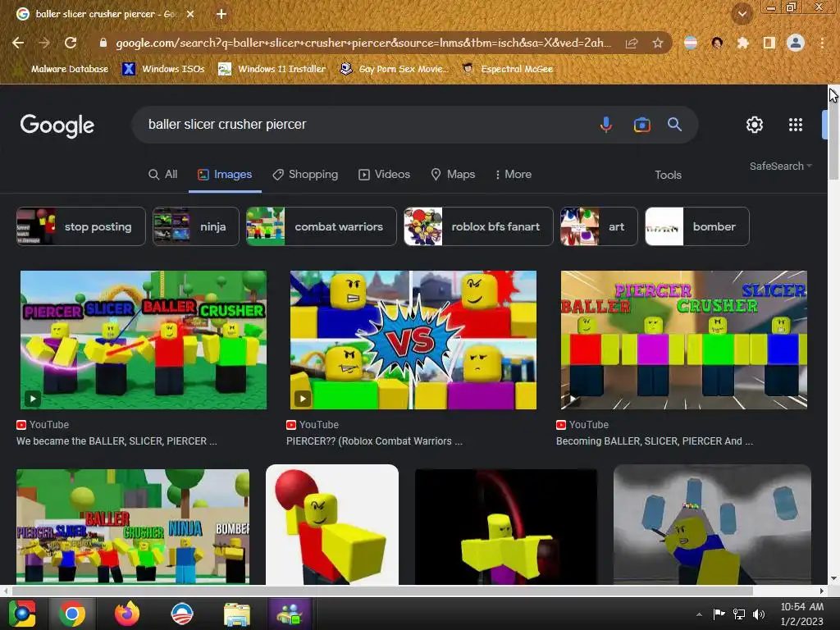840x630 pixels.
Task: Open the Malware Database bookmark
Action: (x=62, y=69)
